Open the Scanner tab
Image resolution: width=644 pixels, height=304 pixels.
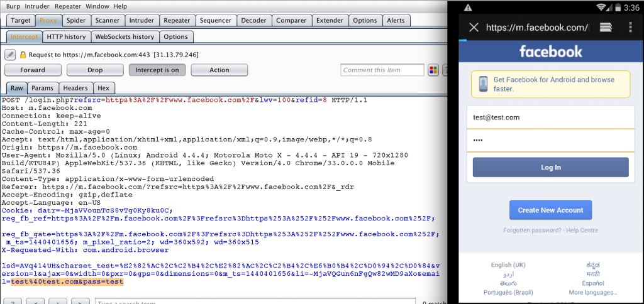[x=108, y=20]
